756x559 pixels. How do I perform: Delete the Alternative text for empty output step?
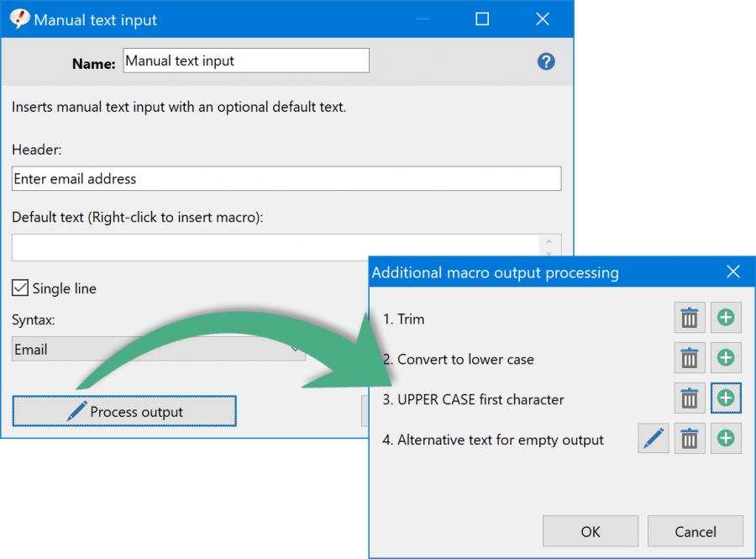[x=690, y=439]
